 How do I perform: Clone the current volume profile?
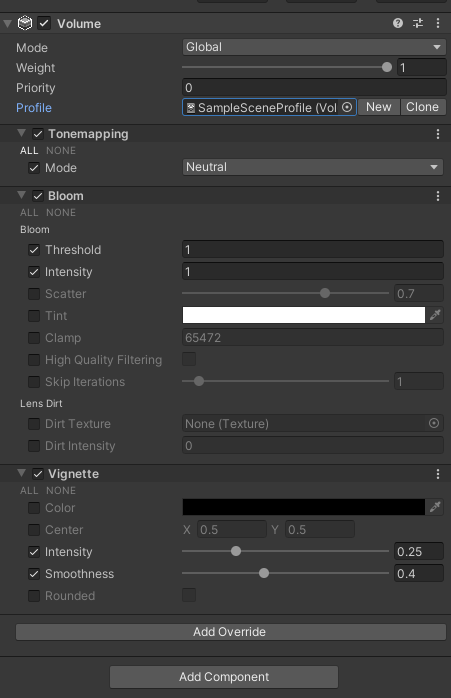click(423, 107)
